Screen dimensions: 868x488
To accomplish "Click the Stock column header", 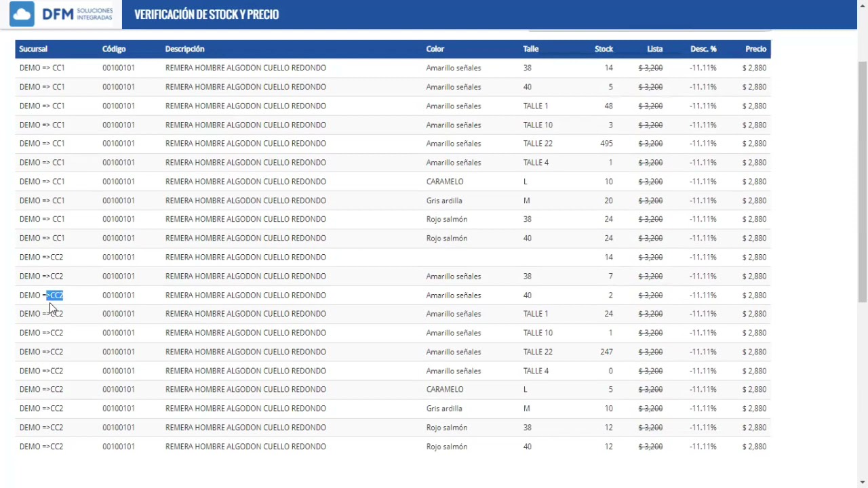I will coord(604,49).
